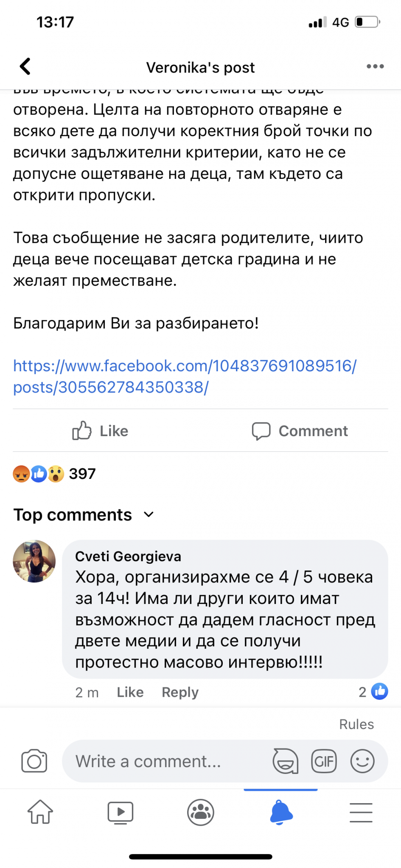Viewport: 401px width, 868px height.
Task: Open the sticker picker icon
Action: point(286,761)
